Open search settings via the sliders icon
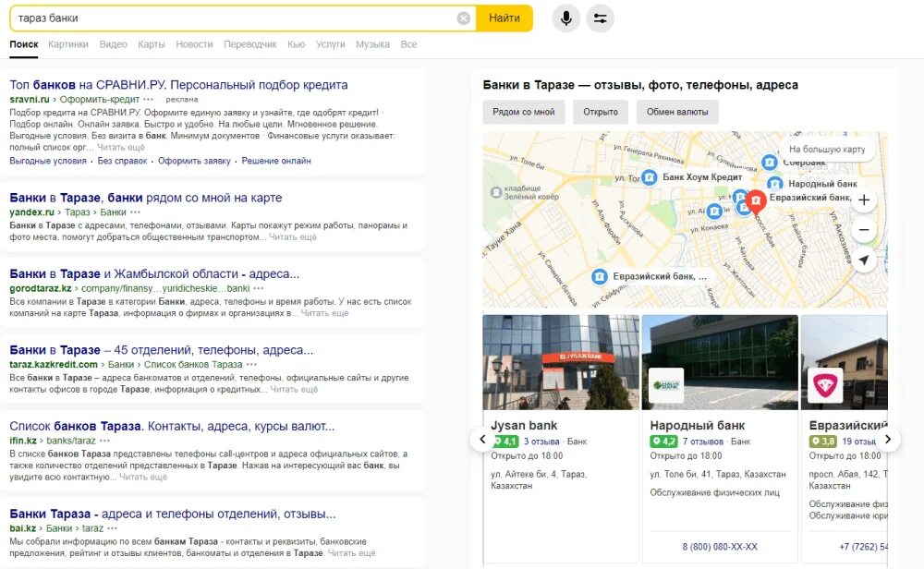924x569 pixels. pos(600,18)
